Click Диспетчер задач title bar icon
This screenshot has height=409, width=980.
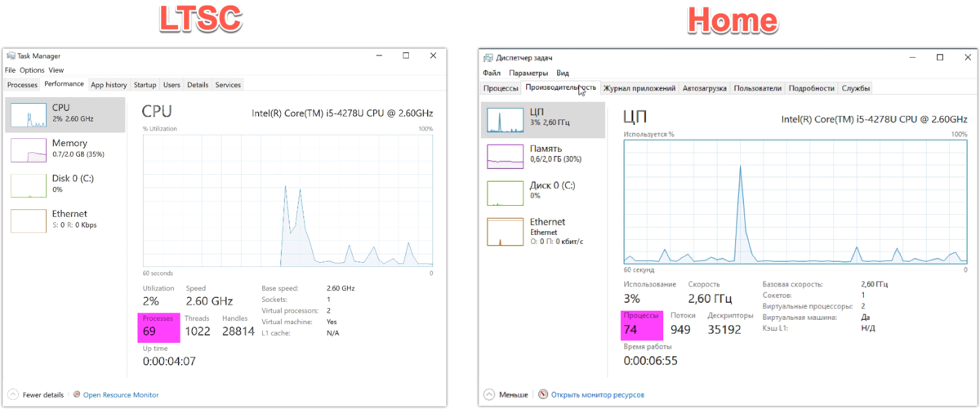click(x=488, y=58)
